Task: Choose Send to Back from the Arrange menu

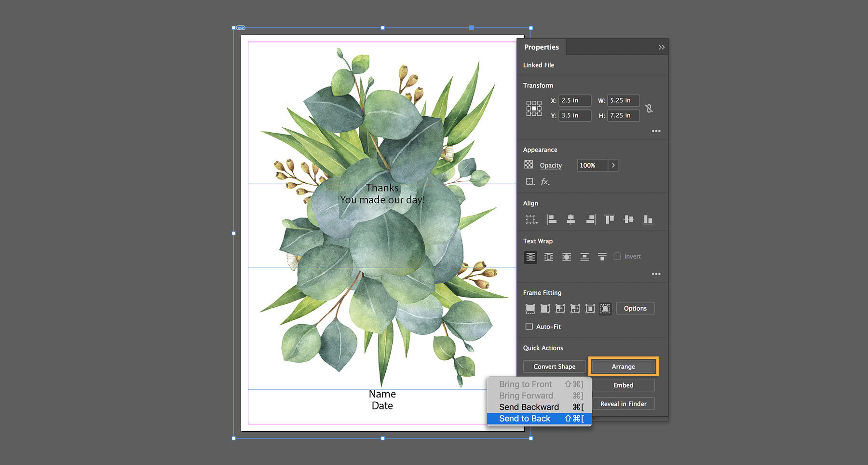Action: 525,418
